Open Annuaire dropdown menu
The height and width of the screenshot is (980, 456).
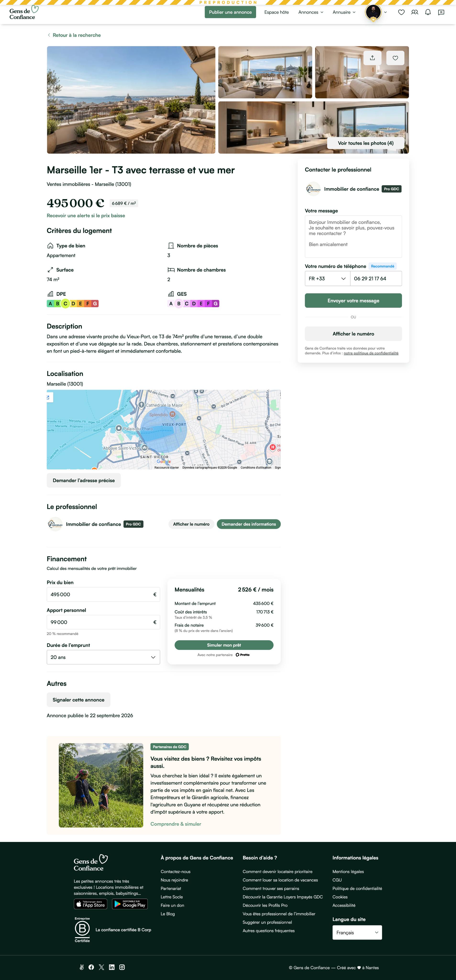point(344,12)
